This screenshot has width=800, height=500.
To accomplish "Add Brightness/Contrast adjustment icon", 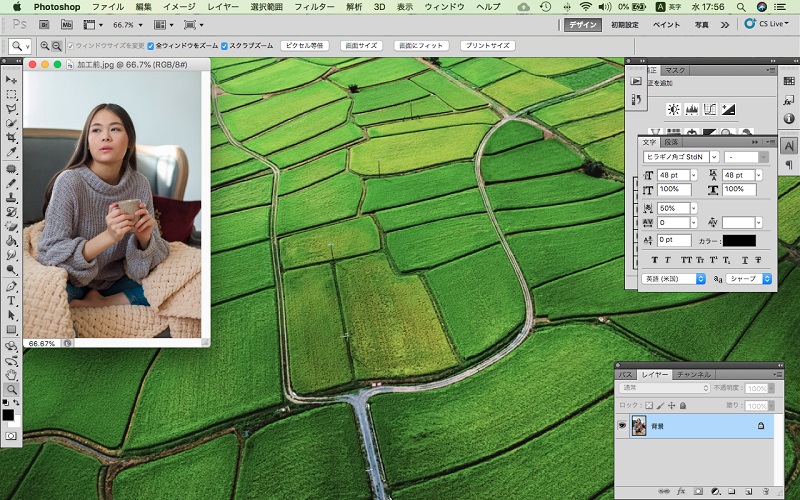I will coord(673,109).
